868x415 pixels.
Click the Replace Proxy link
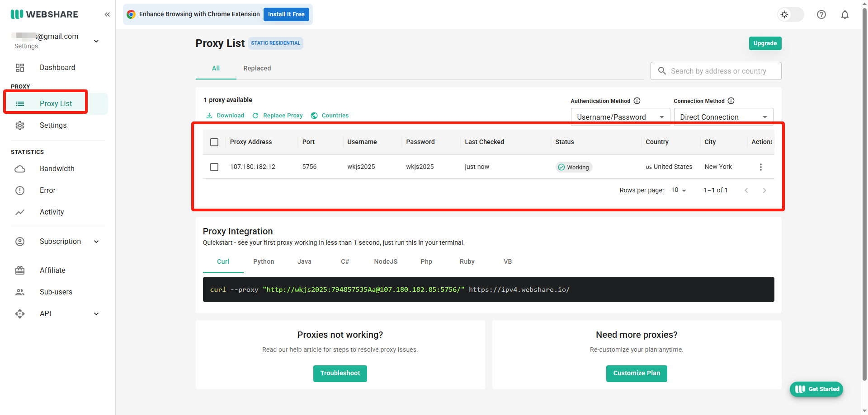pyautogui.click(x=278, y=116)
